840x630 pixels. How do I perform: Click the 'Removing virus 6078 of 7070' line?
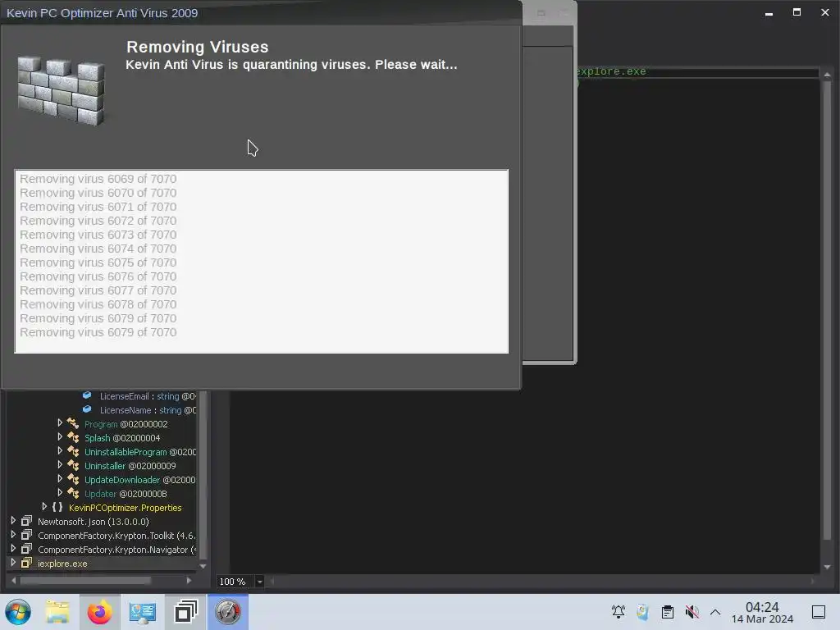point(98,304)
